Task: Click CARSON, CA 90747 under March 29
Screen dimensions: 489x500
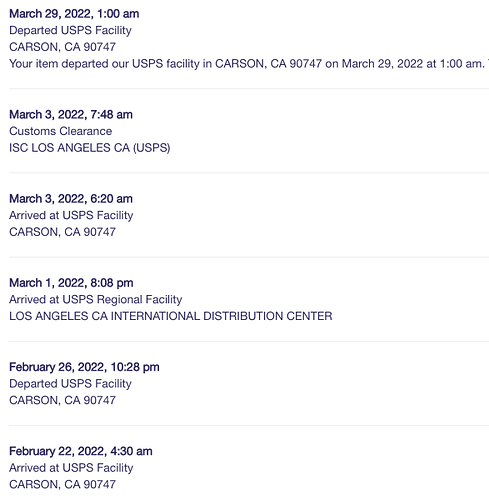Action: (62, 47)
